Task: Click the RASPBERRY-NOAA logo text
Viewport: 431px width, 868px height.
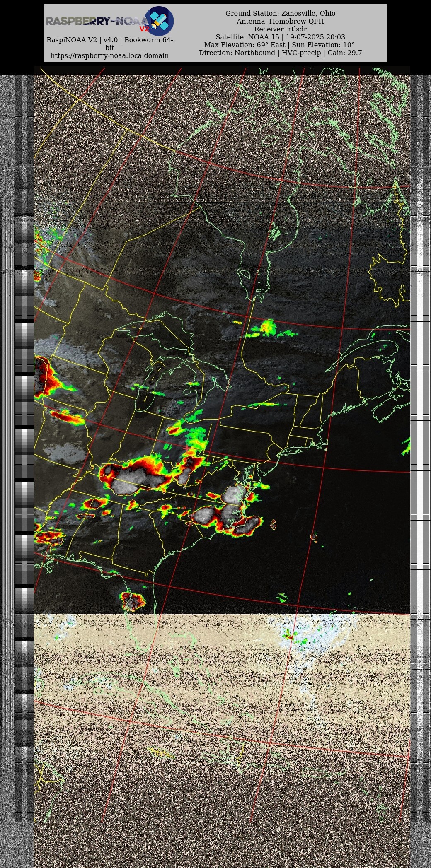Action: [96, 21]
